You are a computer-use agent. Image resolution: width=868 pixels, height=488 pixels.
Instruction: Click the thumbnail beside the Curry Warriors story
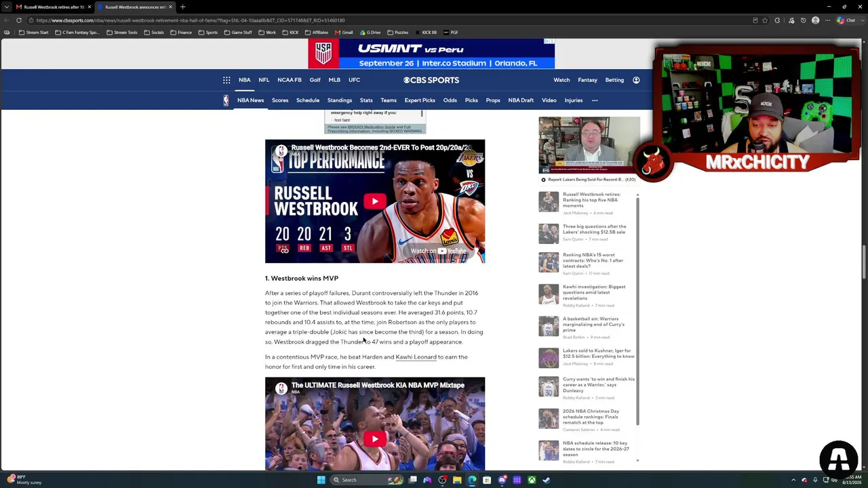pos(549,387)
